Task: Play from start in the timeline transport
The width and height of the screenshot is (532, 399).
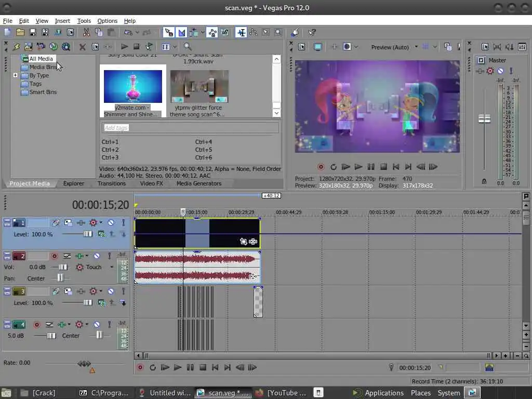Action: (x=165, y=367)
